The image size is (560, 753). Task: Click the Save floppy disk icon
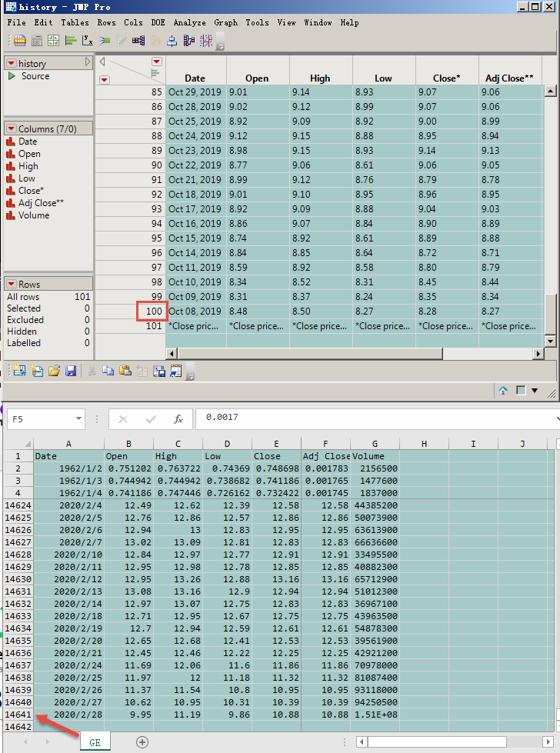71,371
